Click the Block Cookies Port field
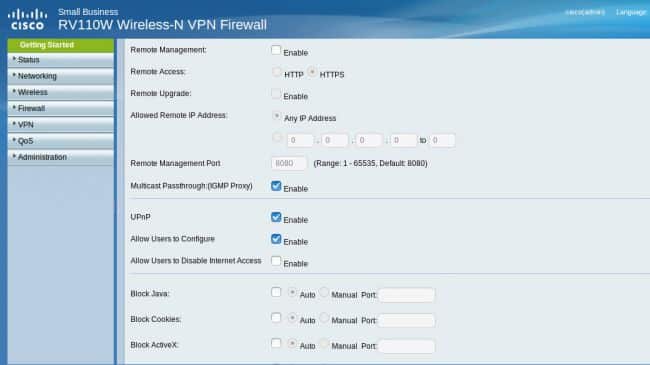The width and height of the screenshot is (650, 365). 407,321
